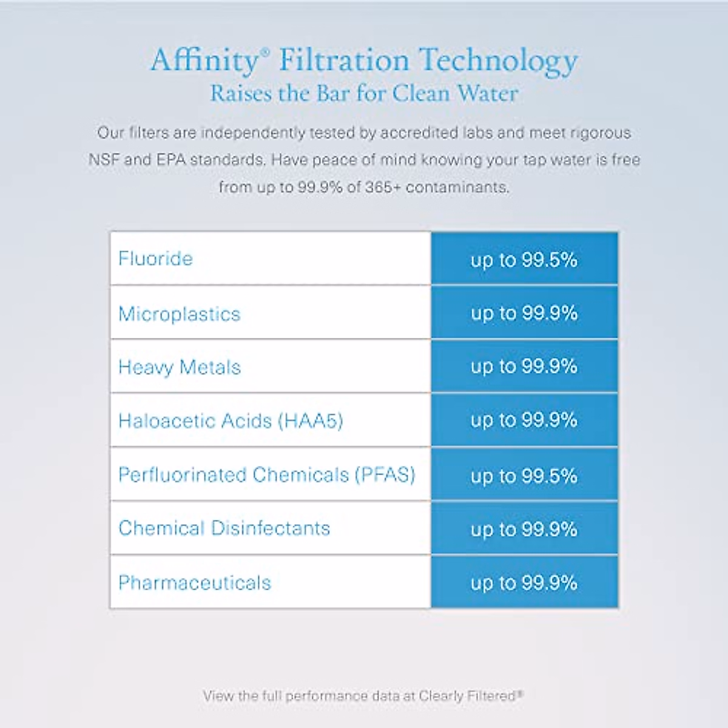Screen dimensions: 728x728
Task: Click Heavy Metals' up to 99.9% cell
Action: tap(524, 366)
